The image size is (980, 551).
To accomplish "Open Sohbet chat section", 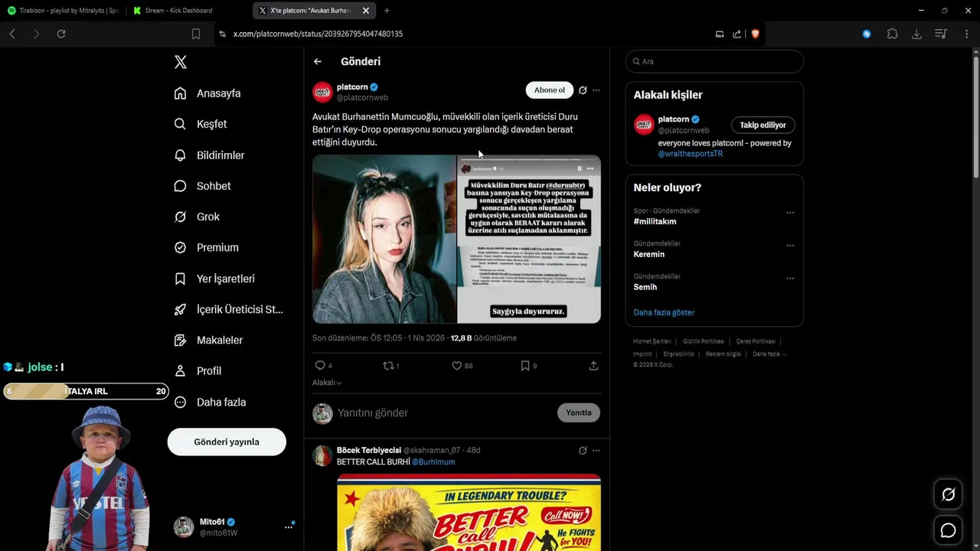I will coord(202,186).
